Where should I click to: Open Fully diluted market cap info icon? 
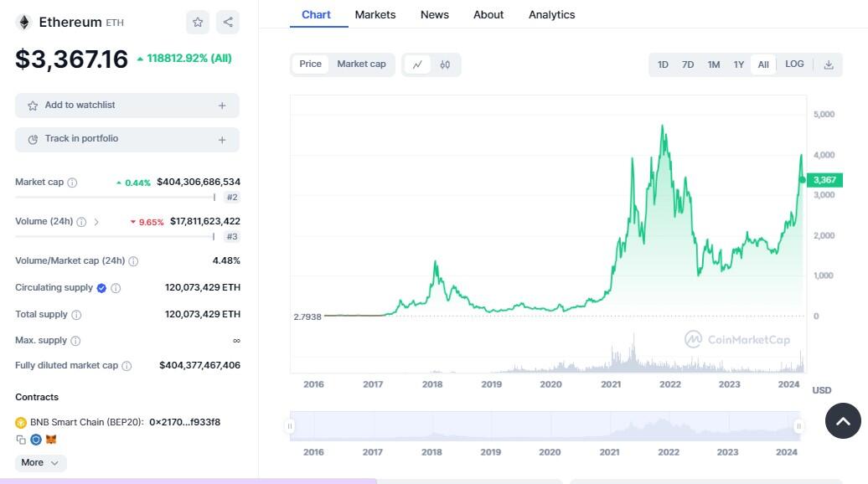tap(127, 366)
